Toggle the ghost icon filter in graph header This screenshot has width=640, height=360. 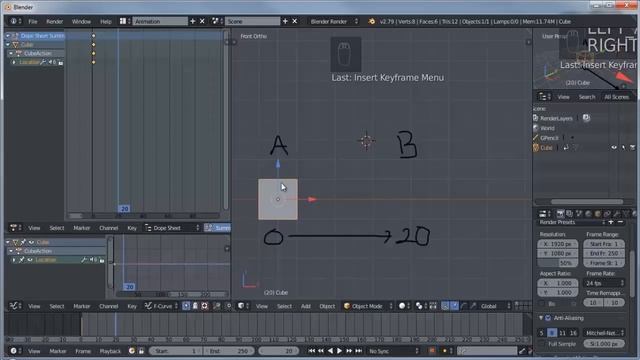tap(195, 306)
